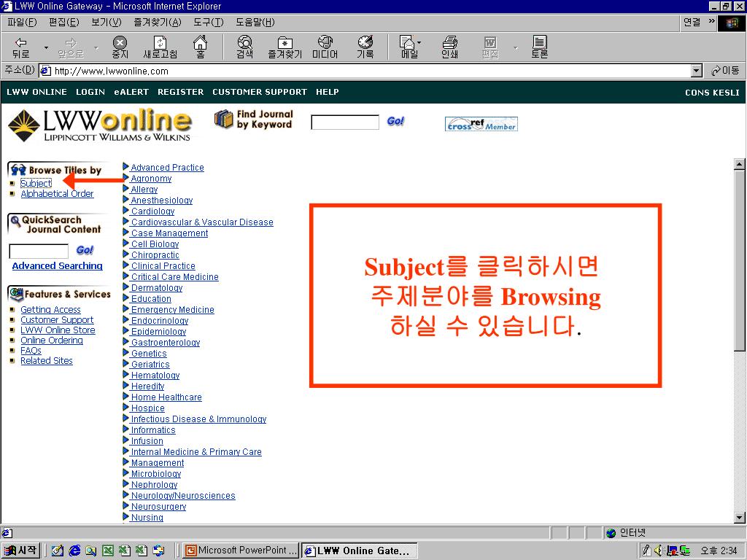
Task: Open the Getting Access link
Action: 50,309
